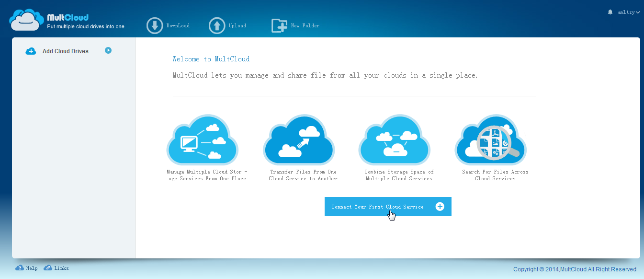The width and height of the screenshot is (644, 279).
Task: Click the New Folder icon
Action: pos(279,26)
